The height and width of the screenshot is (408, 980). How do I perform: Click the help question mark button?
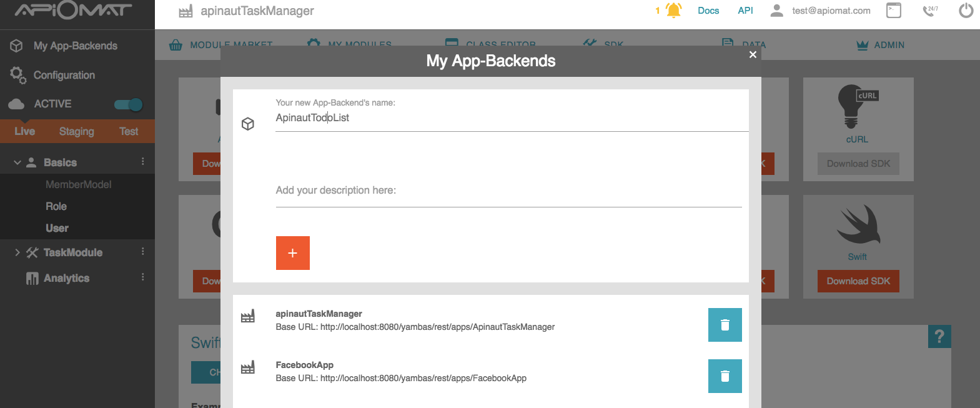pos(939,337)
